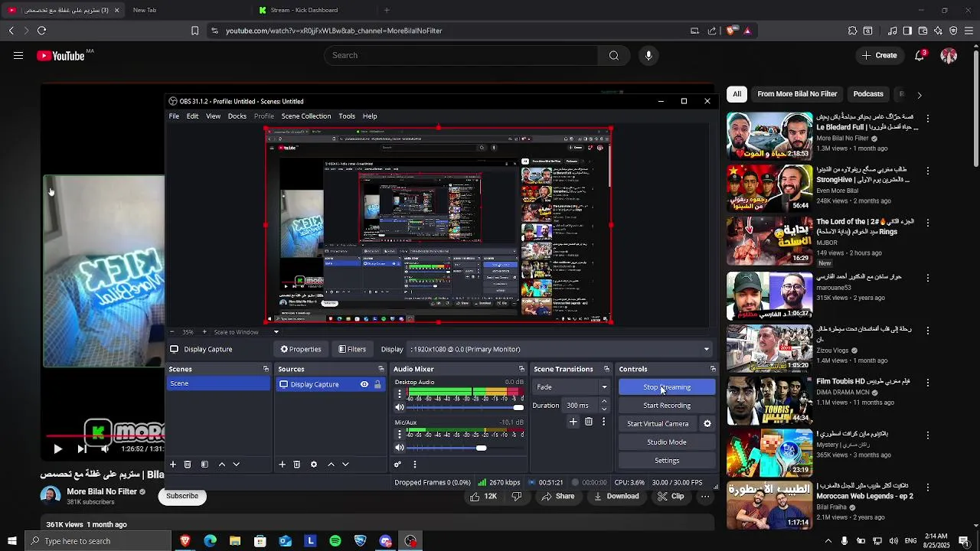Viewport: 980px width, 551px height.
Task: Decrease transition duration stepper down
Action: pyautogui.click(x=604, y=409)
